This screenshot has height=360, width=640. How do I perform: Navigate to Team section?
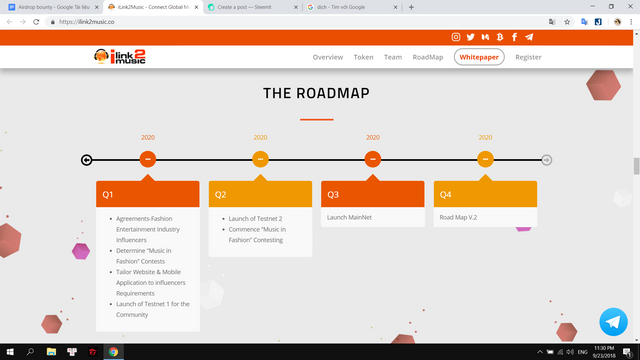point(393,57)
